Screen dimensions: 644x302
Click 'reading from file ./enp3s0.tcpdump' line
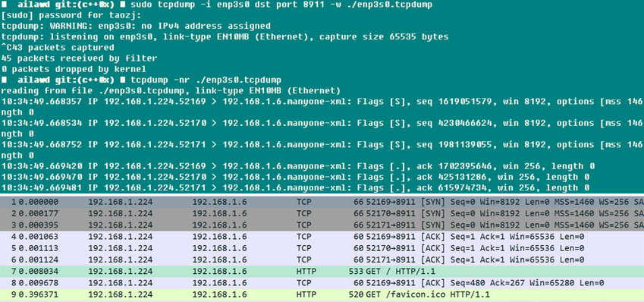click(171, 90)
